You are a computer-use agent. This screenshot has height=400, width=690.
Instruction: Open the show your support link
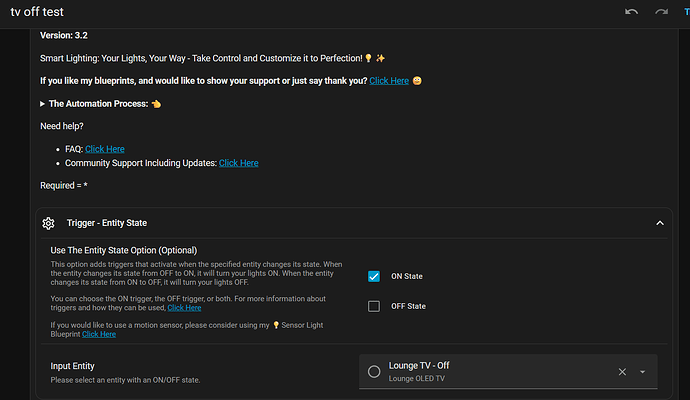389,80
